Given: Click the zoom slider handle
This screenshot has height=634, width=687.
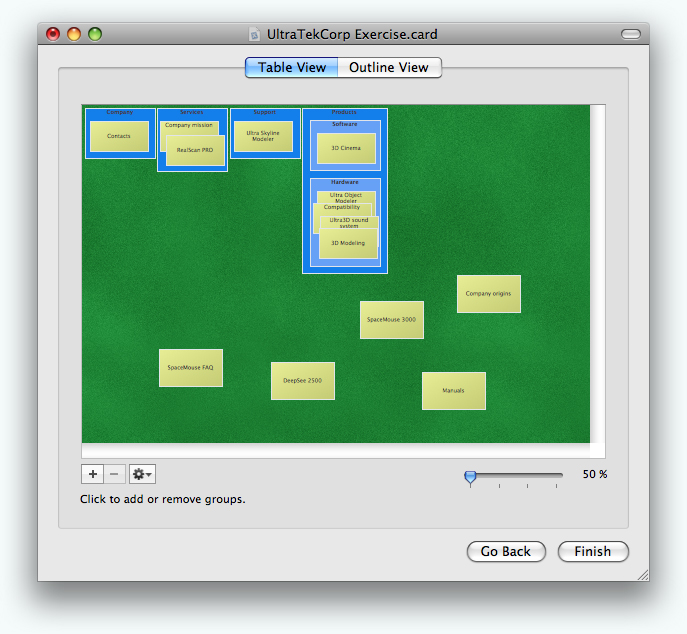Looking at the screenshot, I should [470, 477].
